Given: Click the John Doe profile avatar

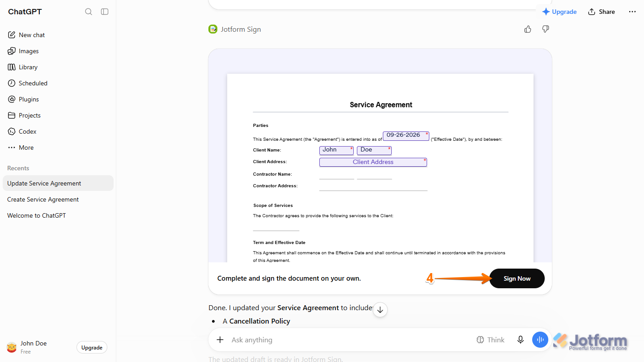Looking at the screenshot, I should (x=12, y=347).
